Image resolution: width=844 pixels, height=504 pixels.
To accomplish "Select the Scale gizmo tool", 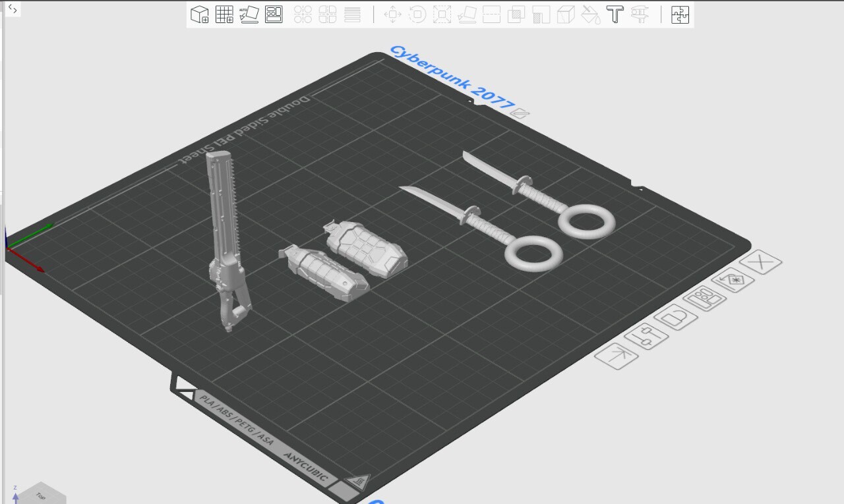I will click(x=442, y=14).
